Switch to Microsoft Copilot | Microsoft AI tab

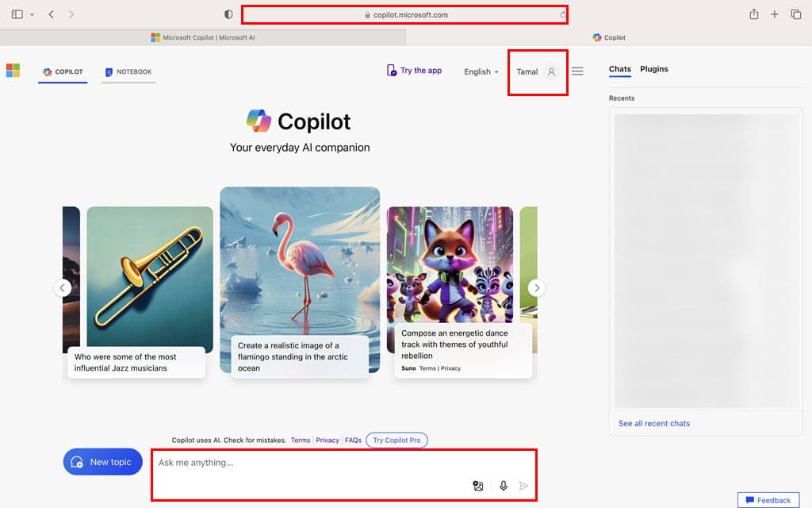click(203, 37)
